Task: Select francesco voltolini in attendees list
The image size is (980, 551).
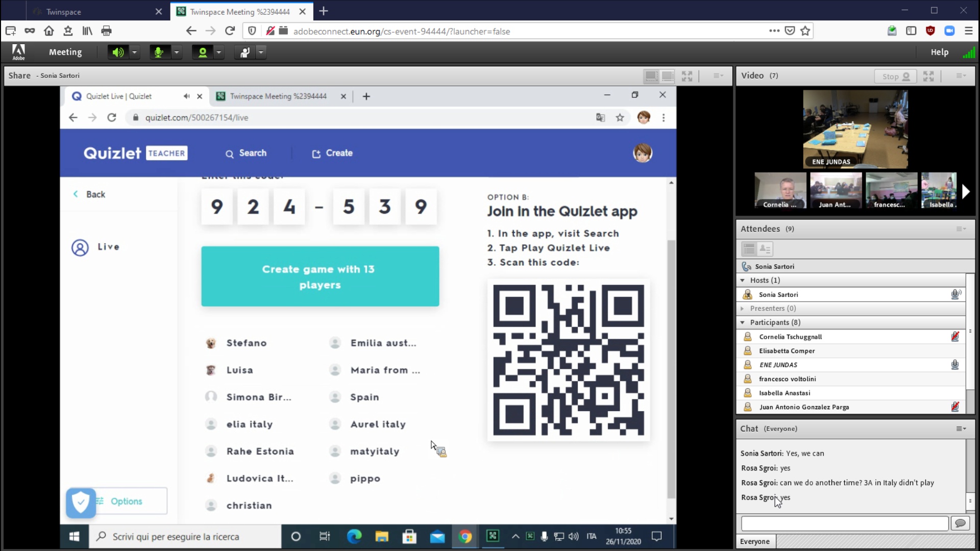Action: click(x=851, y=379)
